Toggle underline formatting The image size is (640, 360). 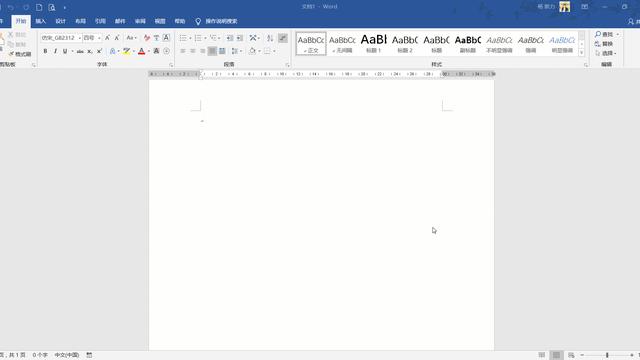65,51
